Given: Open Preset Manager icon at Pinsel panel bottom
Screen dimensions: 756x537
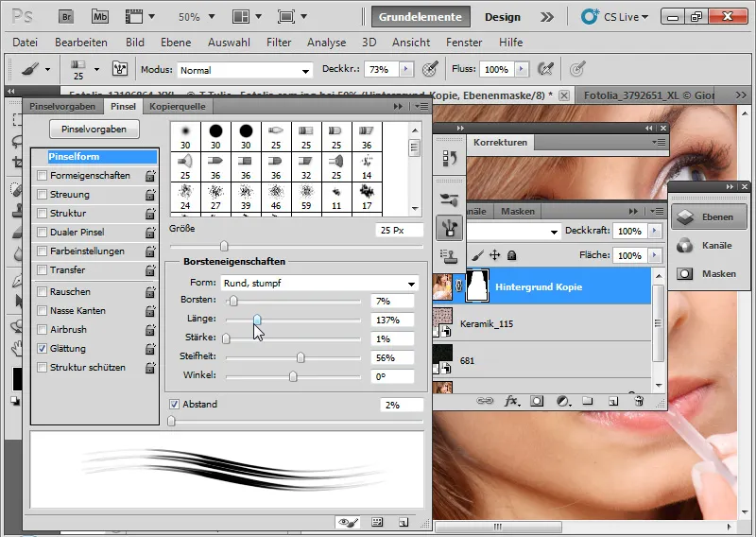Looking at the screenshot, I should 377,522.
